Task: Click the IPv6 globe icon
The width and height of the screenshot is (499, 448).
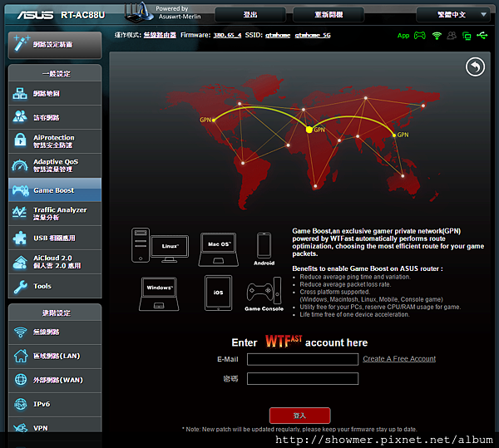Action: 21,404
